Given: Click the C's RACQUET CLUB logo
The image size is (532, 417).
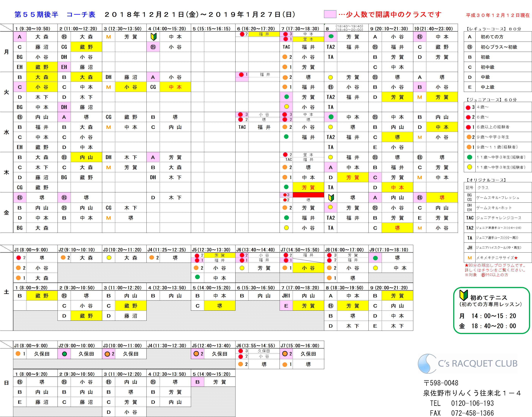Looking at the screenshot, I should [x=468, y=363].
